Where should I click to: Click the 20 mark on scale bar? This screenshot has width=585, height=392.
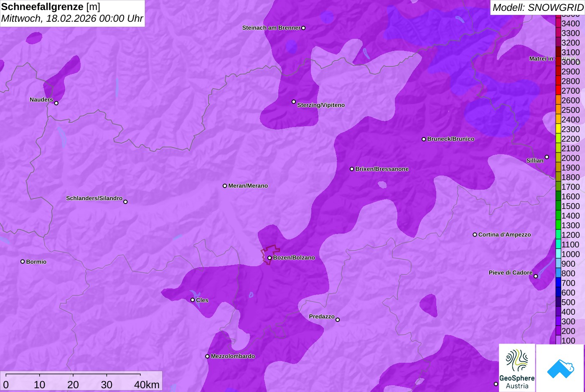click(x=73, y=384)
